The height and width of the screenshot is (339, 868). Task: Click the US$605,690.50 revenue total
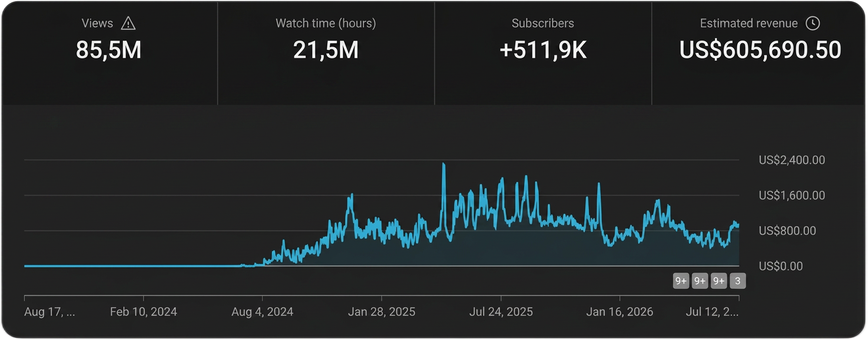click(760, 50)
